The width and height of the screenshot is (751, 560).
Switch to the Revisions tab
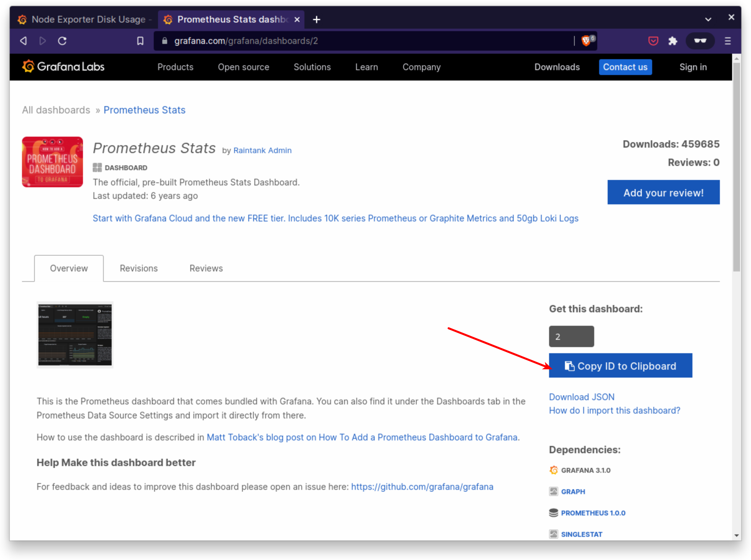tap(139, 268)
